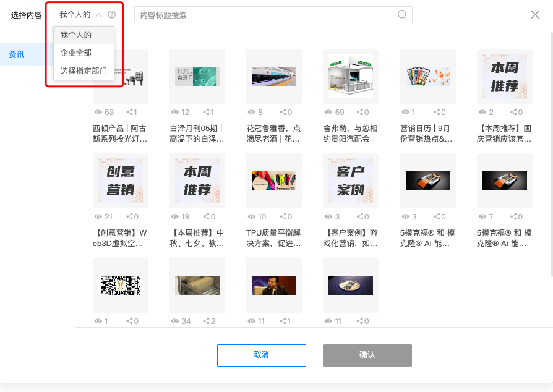Click the share icon on 白泽月刊05期 card
The image size is (553, 392).
click(207, 112)
